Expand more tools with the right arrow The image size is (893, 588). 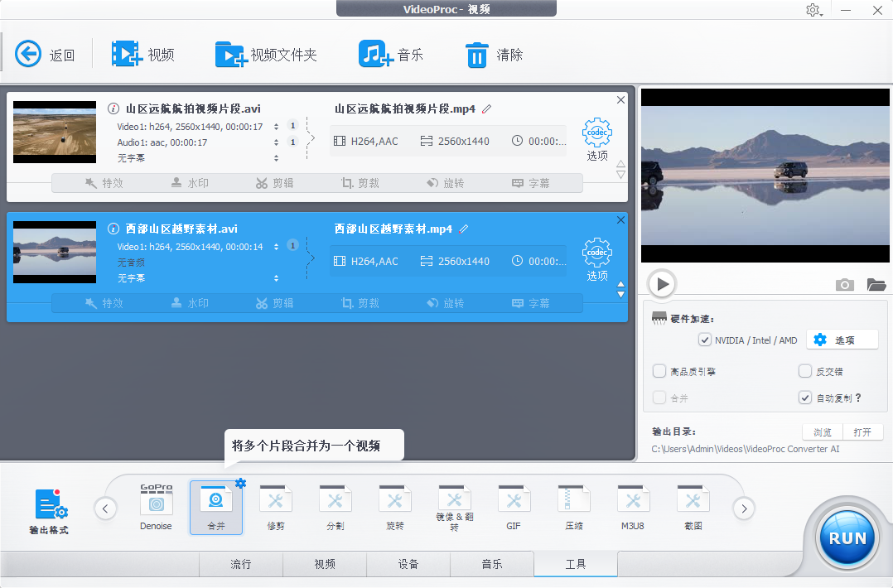[743, 508]
